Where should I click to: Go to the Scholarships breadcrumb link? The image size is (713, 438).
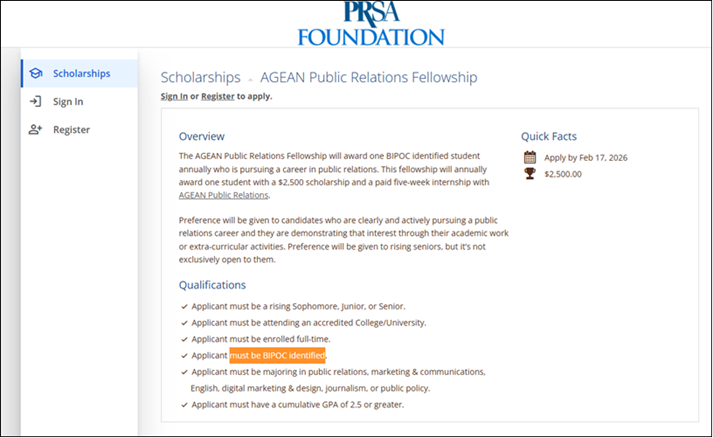tap(200, 77)
